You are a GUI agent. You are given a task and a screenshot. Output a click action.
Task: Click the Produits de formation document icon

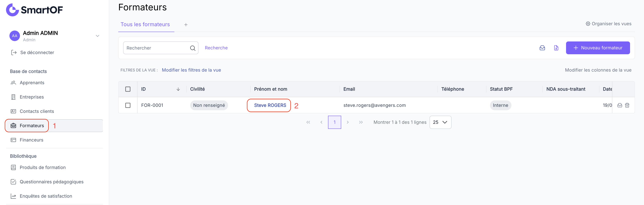point(13,168)
